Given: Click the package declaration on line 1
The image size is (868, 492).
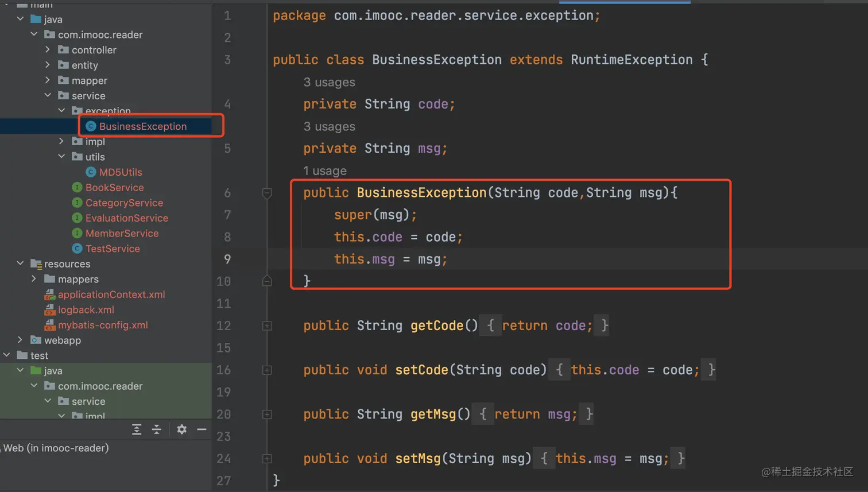Looking at the screenshot, I should click(x=436, y=16).
